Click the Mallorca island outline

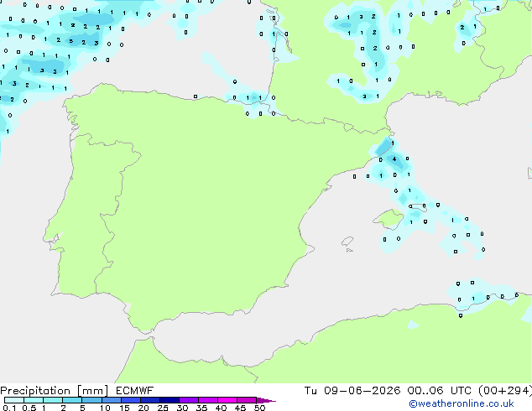pyautogui.click(x=389, y=219)
